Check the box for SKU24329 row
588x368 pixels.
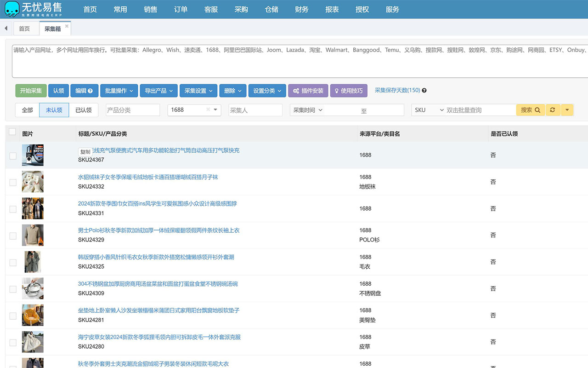point(13,236)
